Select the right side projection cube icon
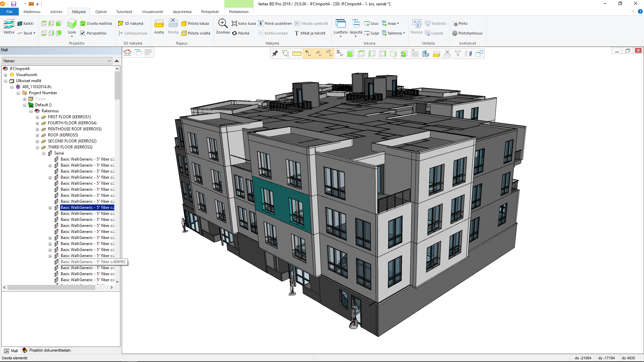Image resolution: width=644 pixels, height=362 pixels. [x=51, y=33]
